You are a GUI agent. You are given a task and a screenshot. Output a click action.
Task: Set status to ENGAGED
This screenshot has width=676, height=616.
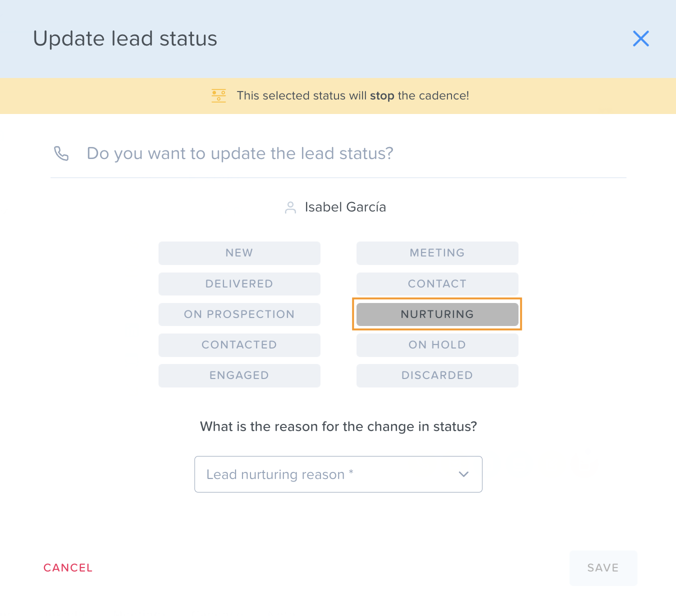239,375
